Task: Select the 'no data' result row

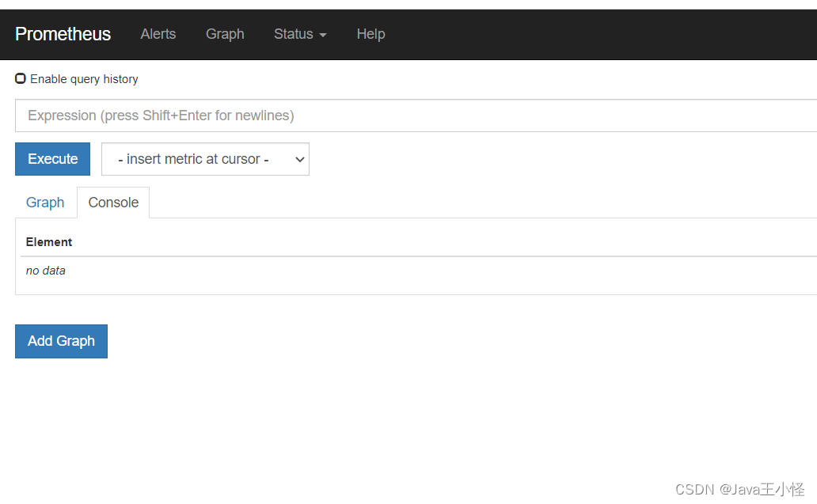Action: [x=45, y=270]
